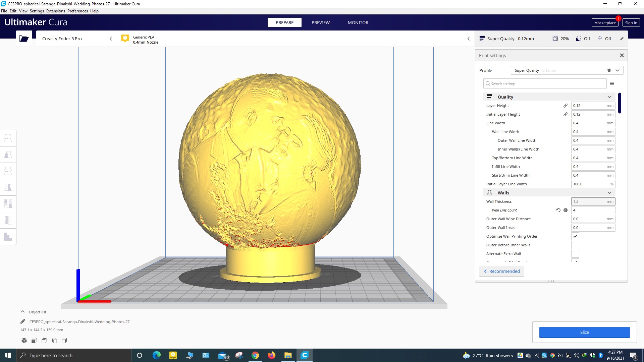The image size is (644, 362).
Task: Toggle Optimize Wall Printing Order checkbox
Action: pyautogui.click(x=575, y=236)
